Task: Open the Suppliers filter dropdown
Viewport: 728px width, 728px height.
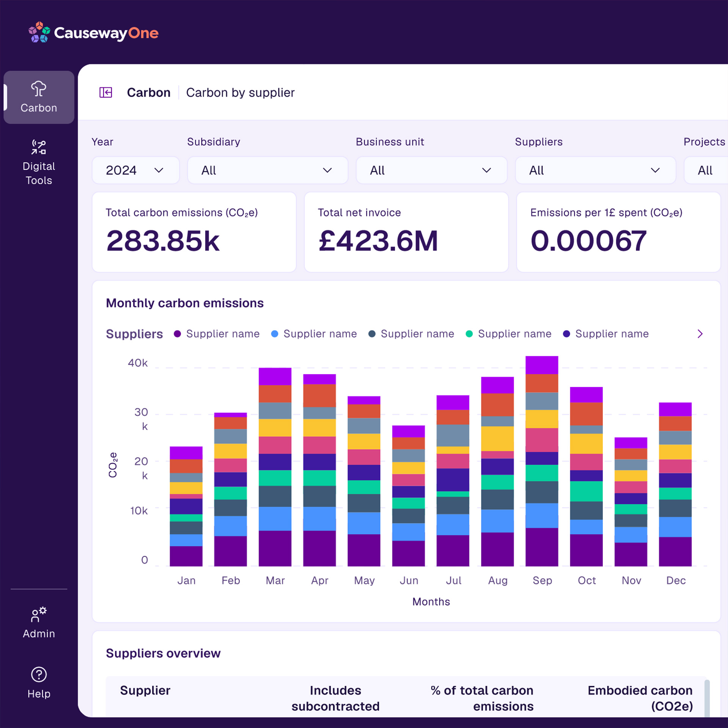Action: (595, 170)
